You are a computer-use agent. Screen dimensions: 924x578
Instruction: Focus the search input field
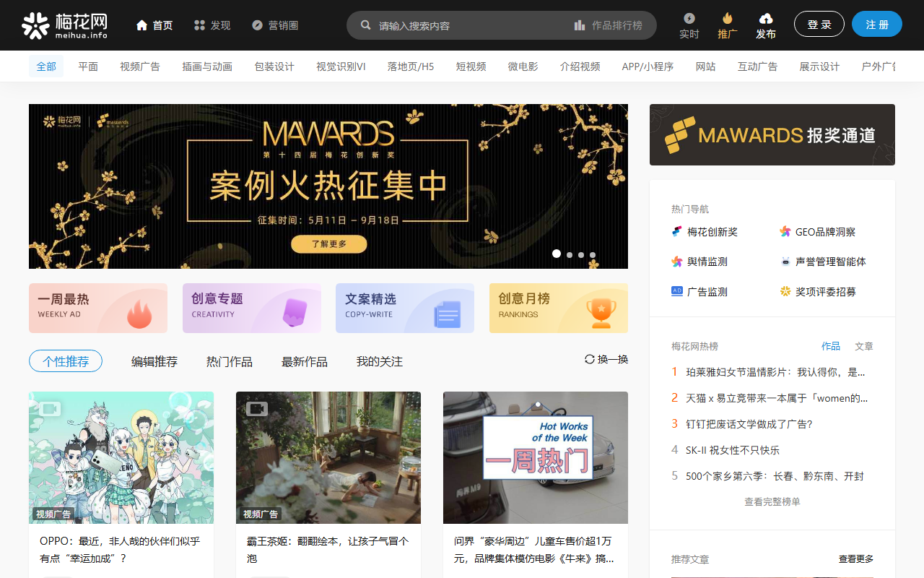point(469,25)
